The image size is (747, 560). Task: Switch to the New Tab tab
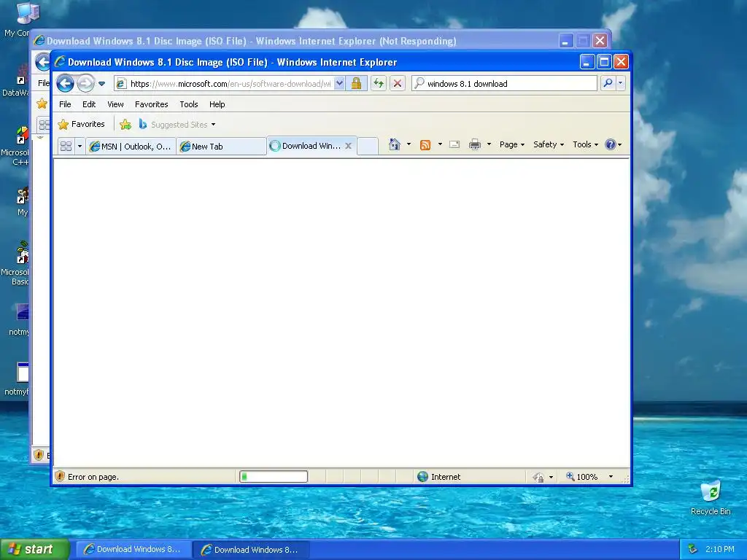[x=221, y=146]
